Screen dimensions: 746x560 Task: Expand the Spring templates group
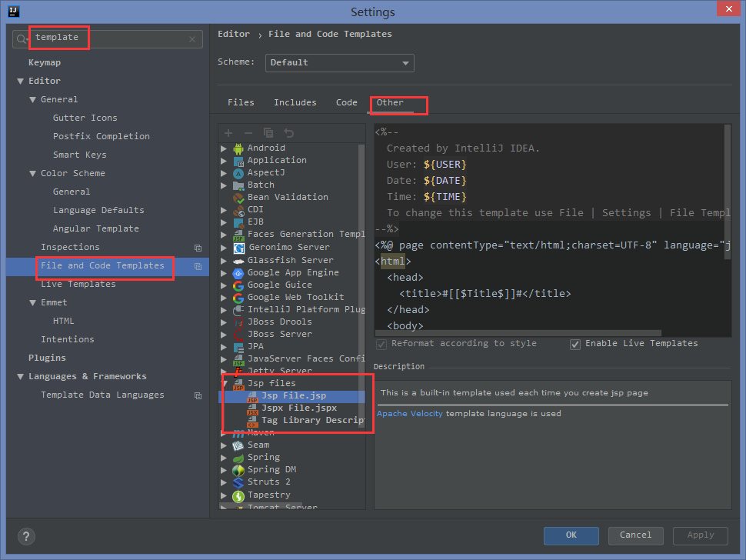[x=224, y=458]
